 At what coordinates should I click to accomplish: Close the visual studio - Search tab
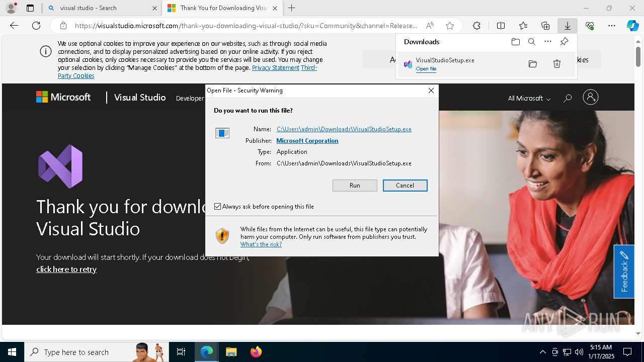[x=154, y=8]
